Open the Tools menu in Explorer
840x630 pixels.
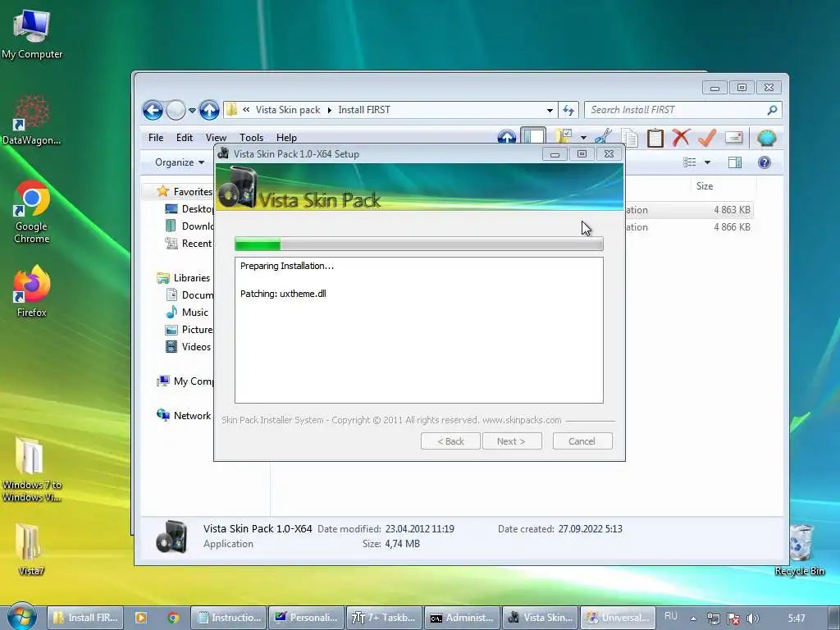tap(251, 138)
